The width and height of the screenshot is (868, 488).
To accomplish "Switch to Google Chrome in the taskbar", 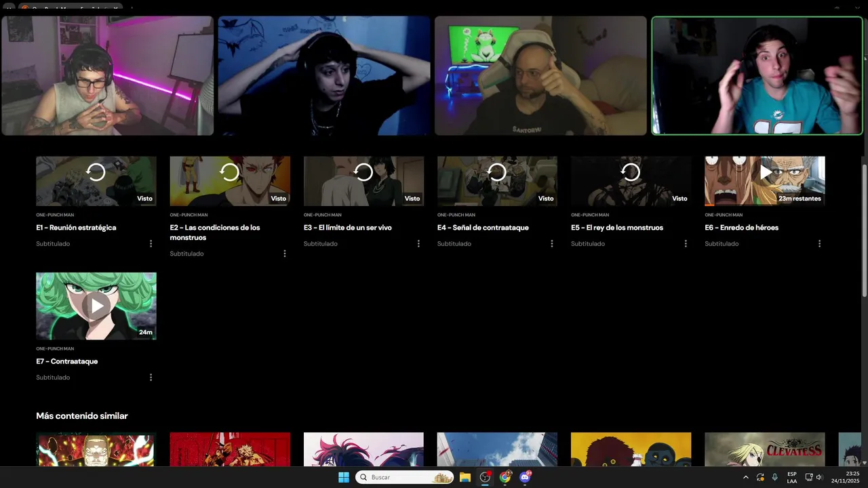I will click(x=505, y=477).
